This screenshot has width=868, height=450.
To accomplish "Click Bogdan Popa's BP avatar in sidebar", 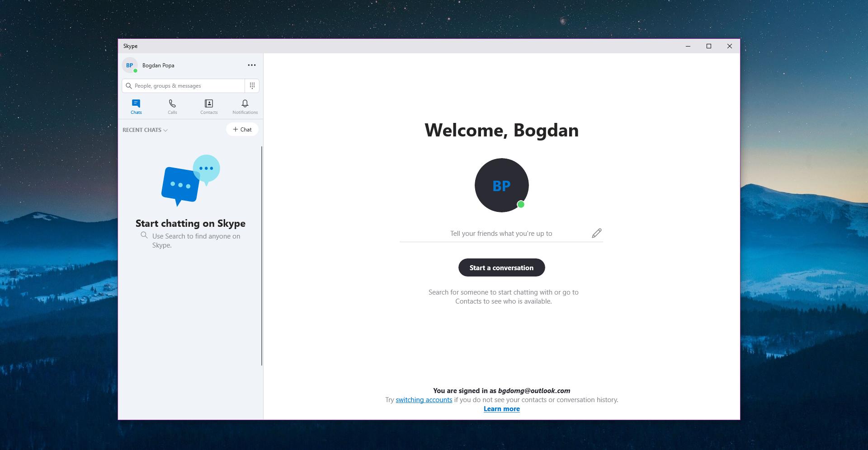I will click(x=130, y=65).
